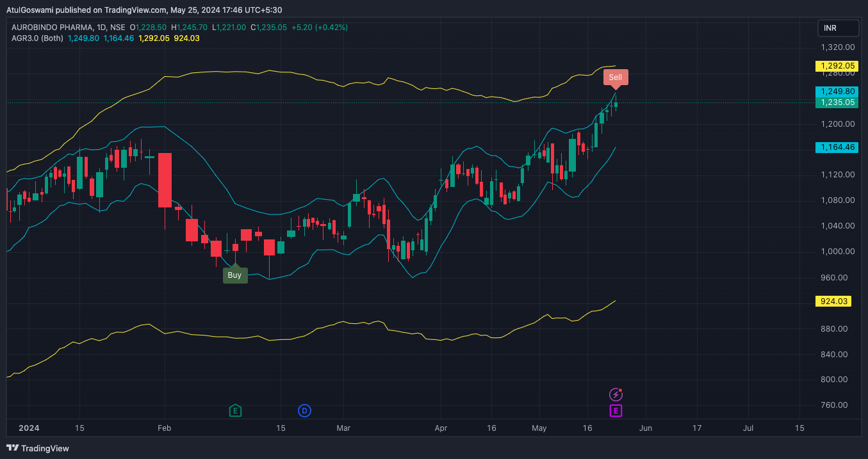Click the 1,120.00 price axis label
Viewport: 868px width, 459px height.
(838, 175)
